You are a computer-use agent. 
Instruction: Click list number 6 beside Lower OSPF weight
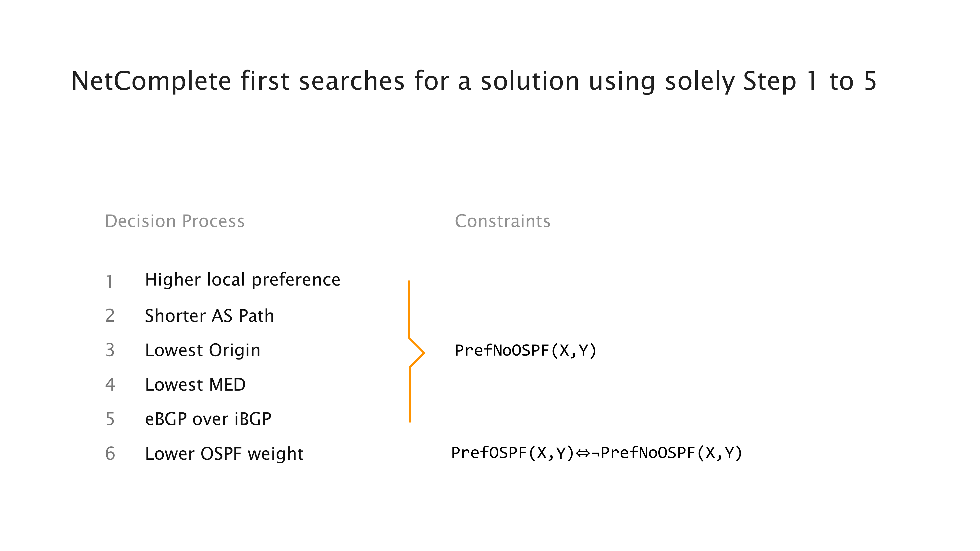point(110,453)
